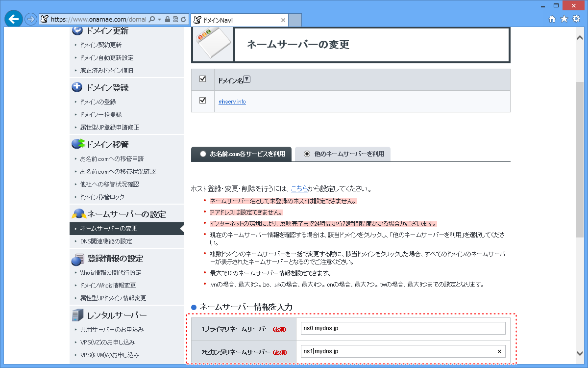
Task: Select the ドメイン登録 plus icon
Action: (x=77, y=87)
